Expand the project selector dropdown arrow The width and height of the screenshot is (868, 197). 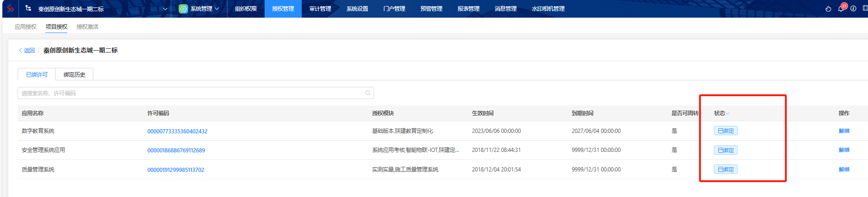pos(165,9)
